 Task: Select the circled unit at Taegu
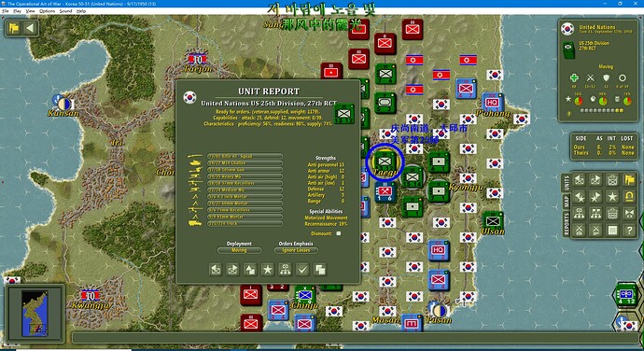tap(385, 161)
